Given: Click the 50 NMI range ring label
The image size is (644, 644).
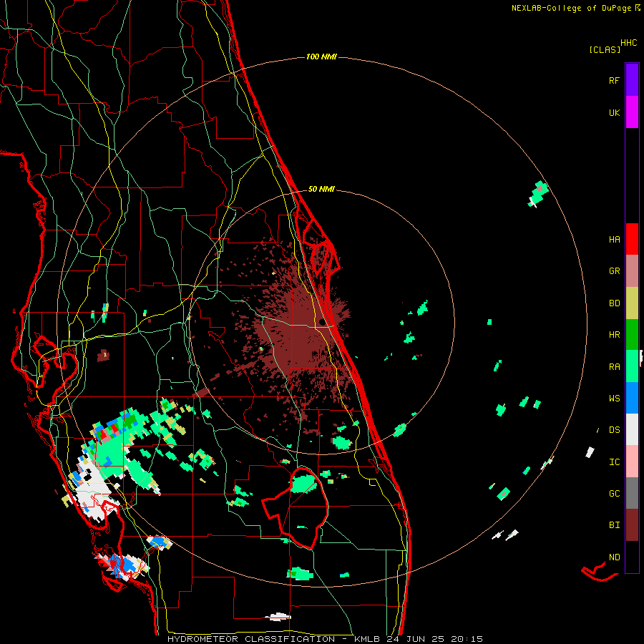Looking at the screenshot, I should (321, 189).
